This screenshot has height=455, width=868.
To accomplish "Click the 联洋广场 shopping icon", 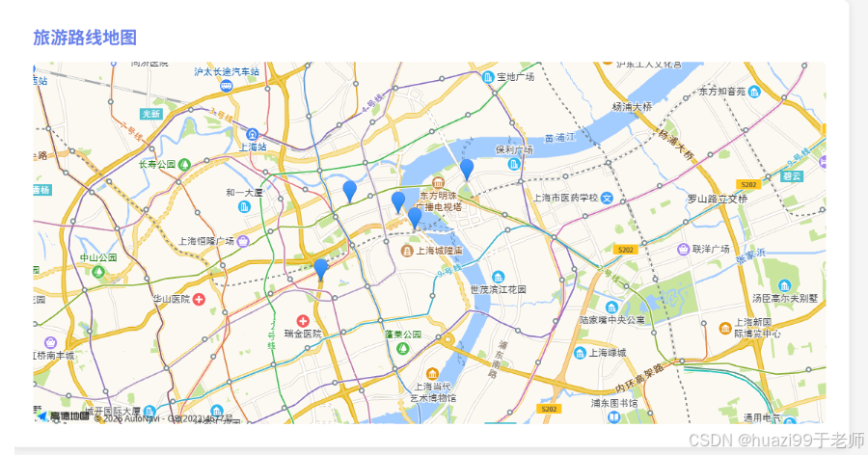I will 683,249.
